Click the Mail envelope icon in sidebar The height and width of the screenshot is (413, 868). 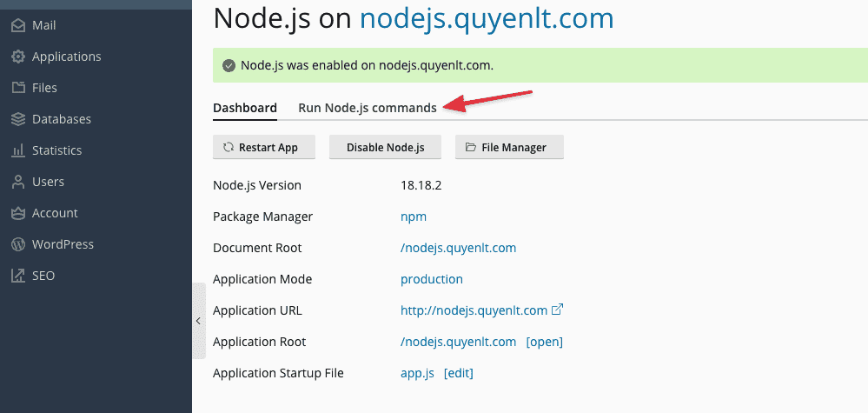[17, 25]
